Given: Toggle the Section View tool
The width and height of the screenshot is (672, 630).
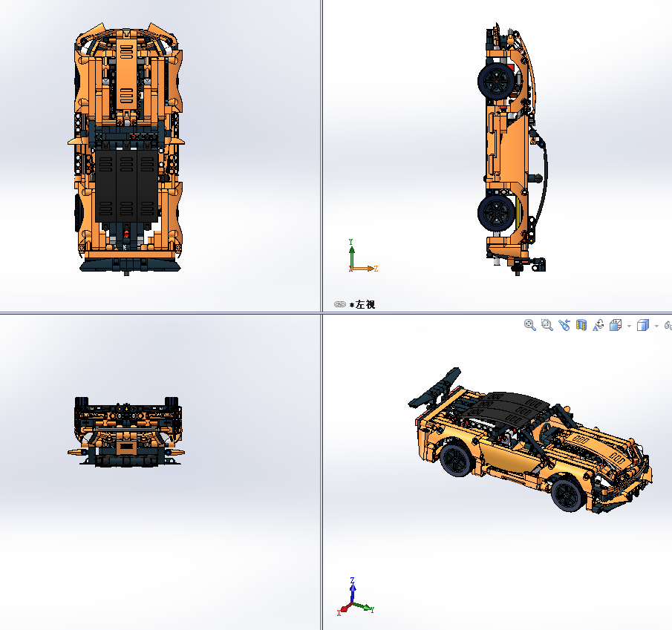Looking at the screenshot, I should tap(581, 325).
